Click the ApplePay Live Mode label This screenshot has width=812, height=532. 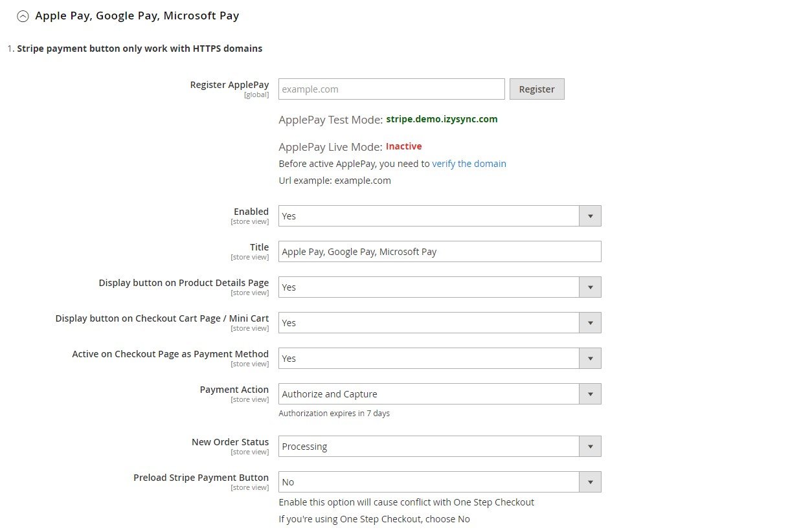(x=331, y=147)
